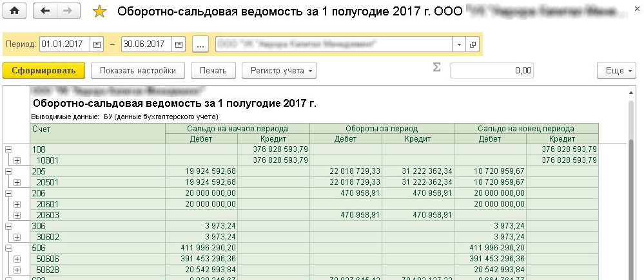Open the selected organization card icon
Image resolution: width=644 pixels, height=280 pixels.
click(x=473, y=44)
